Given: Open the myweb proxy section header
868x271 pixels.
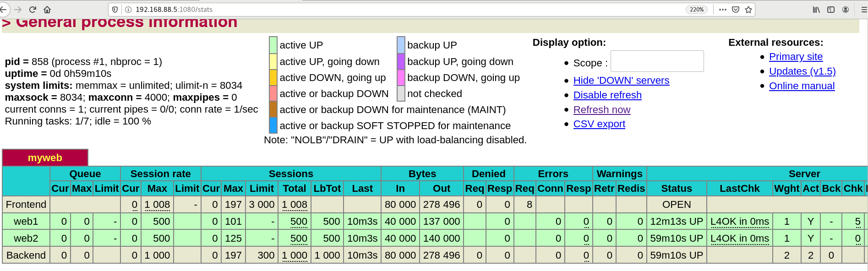Looking at the screenshot, I should (x=45, y=158).
